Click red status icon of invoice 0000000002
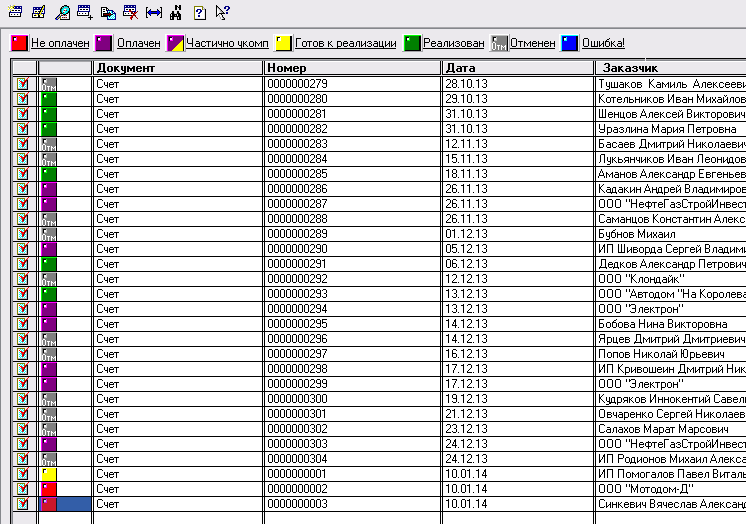The height and width of the screenshot is (524, 746). 49,489
